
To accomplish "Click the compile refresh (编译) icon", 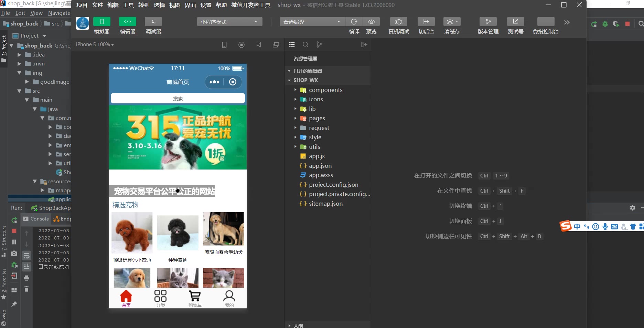I will (354, 22).
